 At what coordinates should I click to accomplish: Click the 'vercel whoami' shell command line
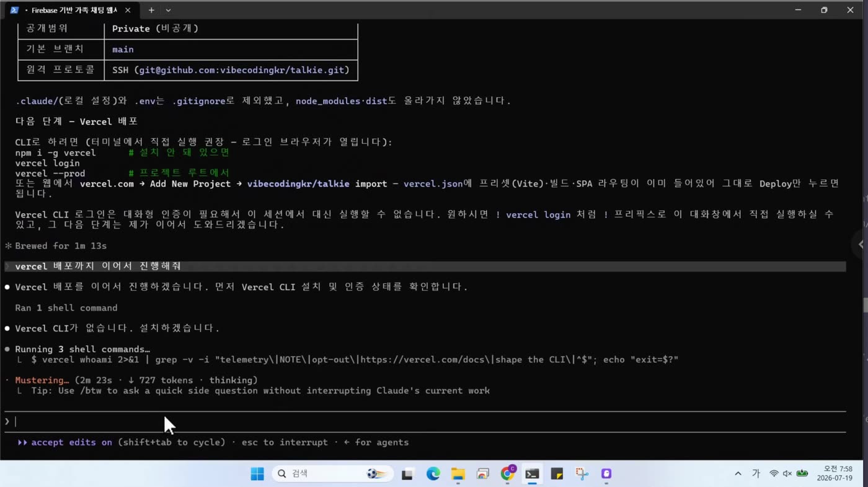point(355,359)
